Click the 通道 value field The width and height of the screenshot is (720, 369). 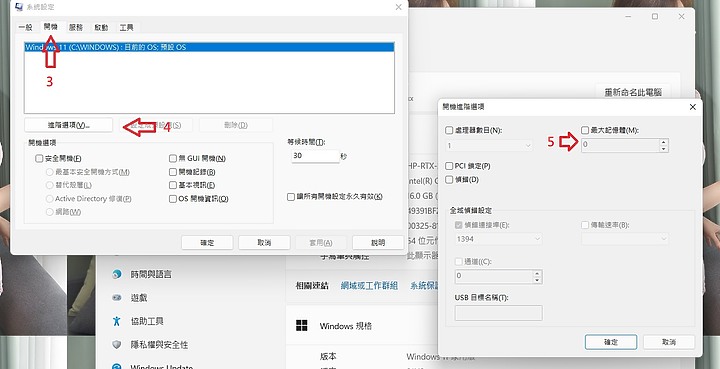coord(494,276)
